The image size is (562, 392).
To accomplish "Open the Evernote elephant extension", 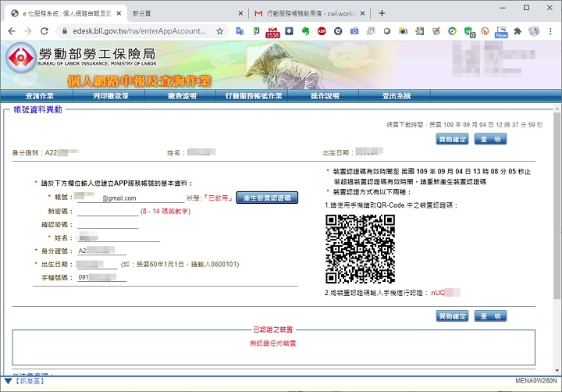I will (305, 31).
